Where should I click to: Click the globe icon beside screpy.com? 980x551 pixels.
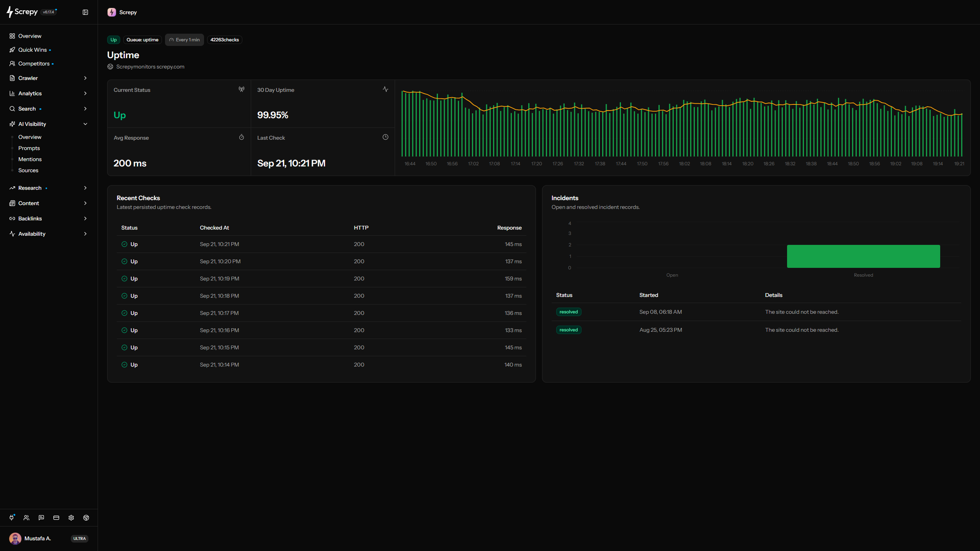coord(110,67)
